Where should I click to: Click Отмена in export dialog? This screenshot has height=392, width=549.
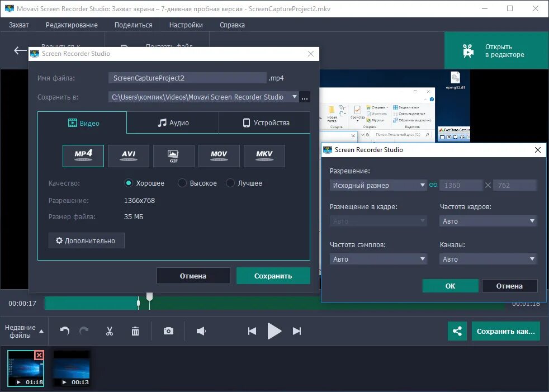193,276
